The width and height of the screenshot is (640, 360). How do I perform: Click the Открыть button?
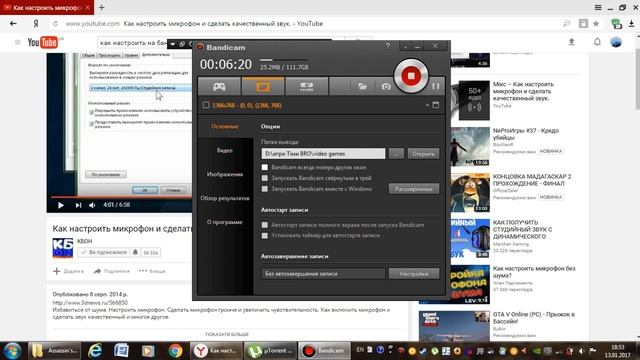tap(423, 154)
